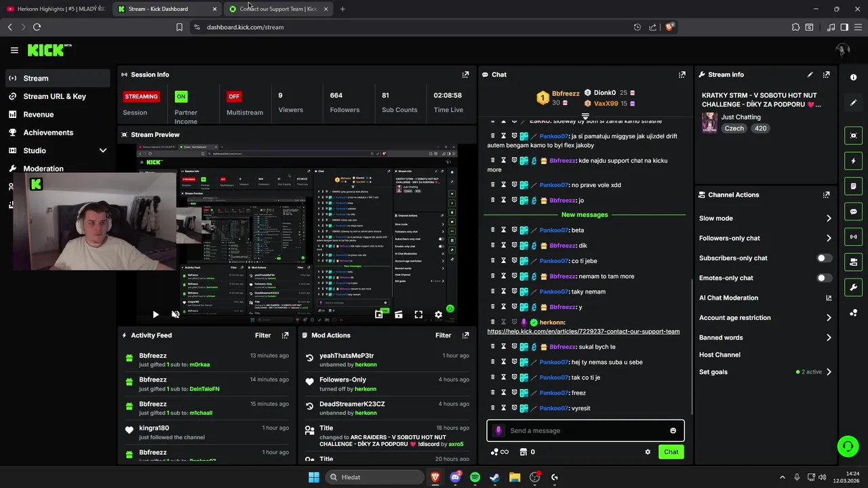Open Stream URL & Key page
This screenshot has width=868, height=488.
(x=58, y=96)
